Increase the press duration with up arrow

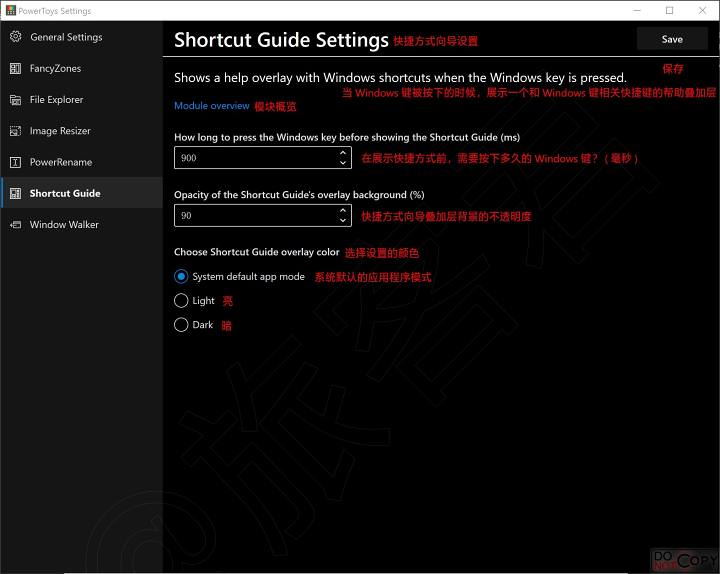coord(343,152)
